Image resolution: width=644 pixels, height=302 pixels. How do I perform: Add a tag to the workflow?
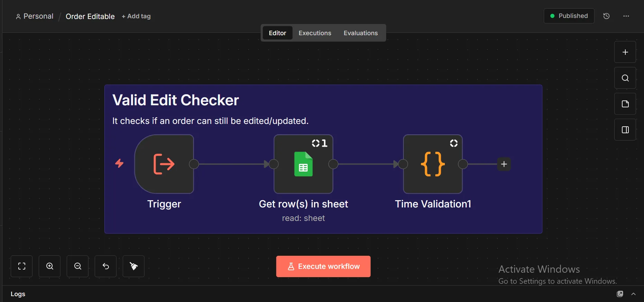(x=136, y=16)
